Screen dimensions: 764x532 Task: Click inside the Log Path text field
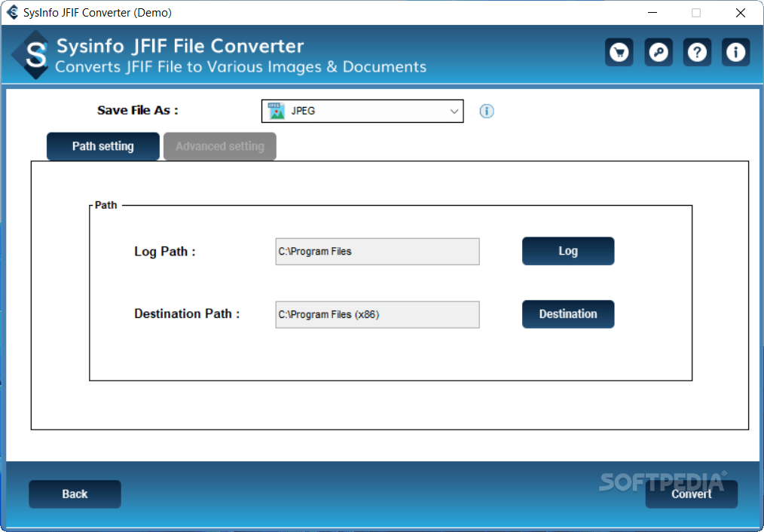click(377, 251)
